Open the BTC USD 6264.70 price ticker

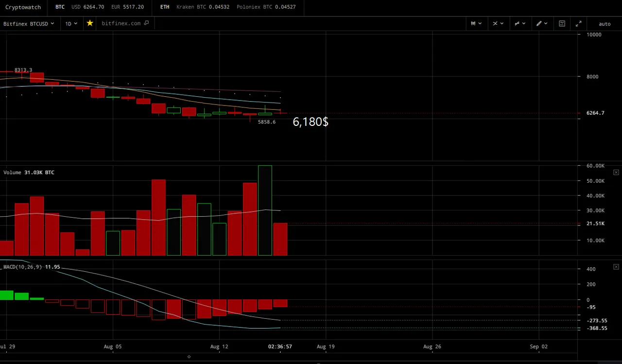pos(87,7)
